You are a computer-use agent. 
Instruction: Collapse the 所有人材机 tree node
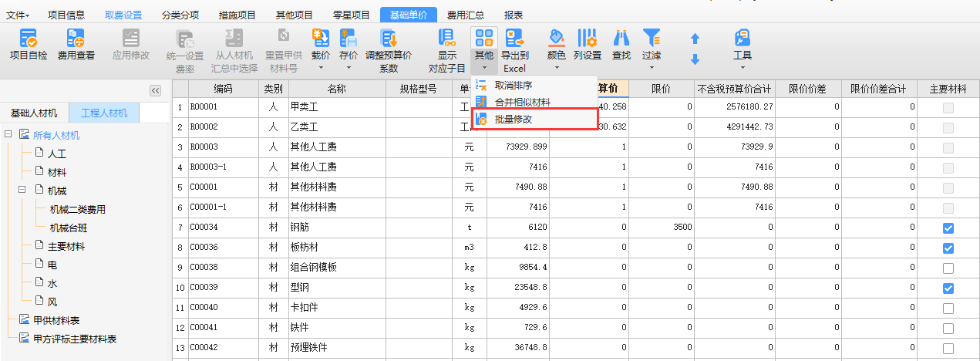click(x=8, y=135)
